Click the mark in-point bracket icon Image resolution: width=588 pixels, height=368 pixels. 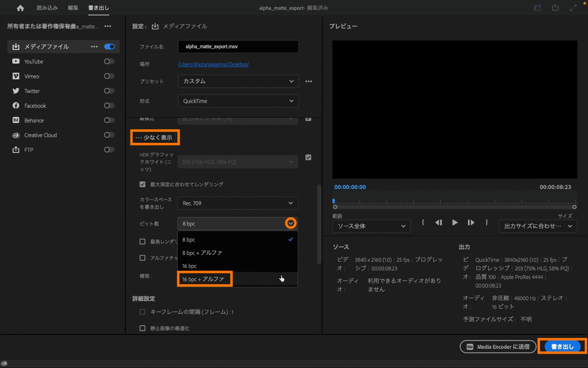tap(423, 223)
